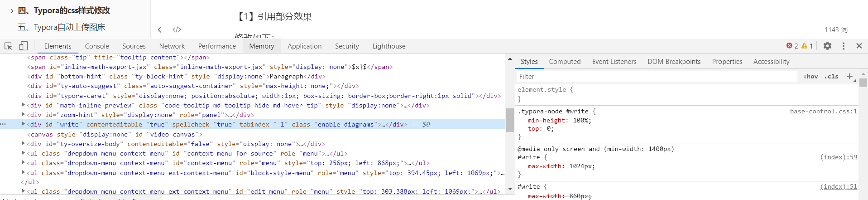Add new style rule plus icon
The height and width of the screenshot is (200, 868).
(850, 76)
